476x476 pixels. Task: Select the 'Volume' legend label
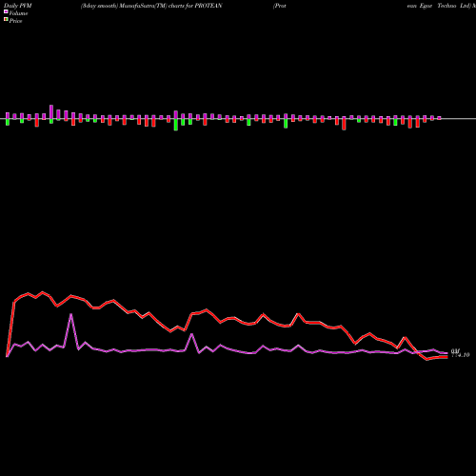(x=18, y=13)
